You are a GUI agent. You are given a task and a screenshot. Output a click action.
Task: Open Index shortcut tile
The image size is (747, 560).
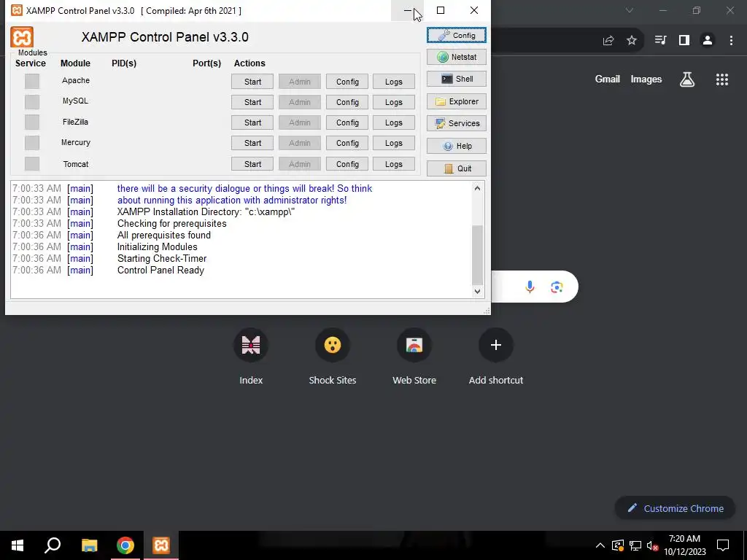tap(251, 356)
